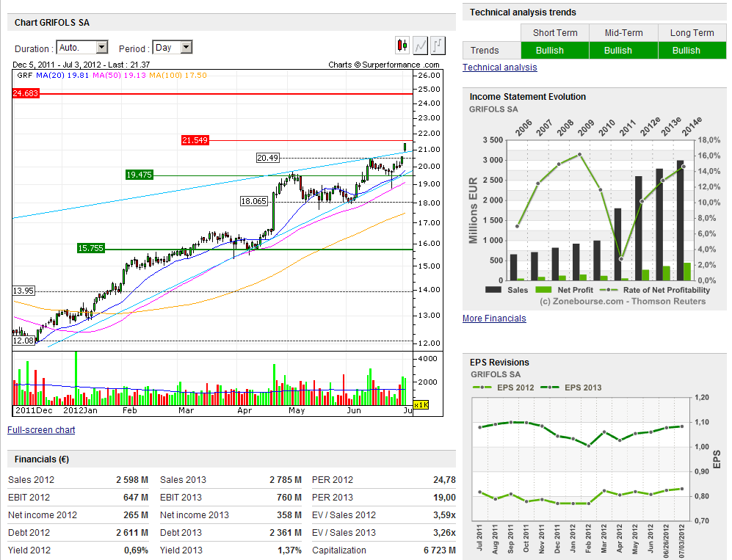Click the PER 2012 value 24,78
732x560 pixels.
[x=444, y=480]
